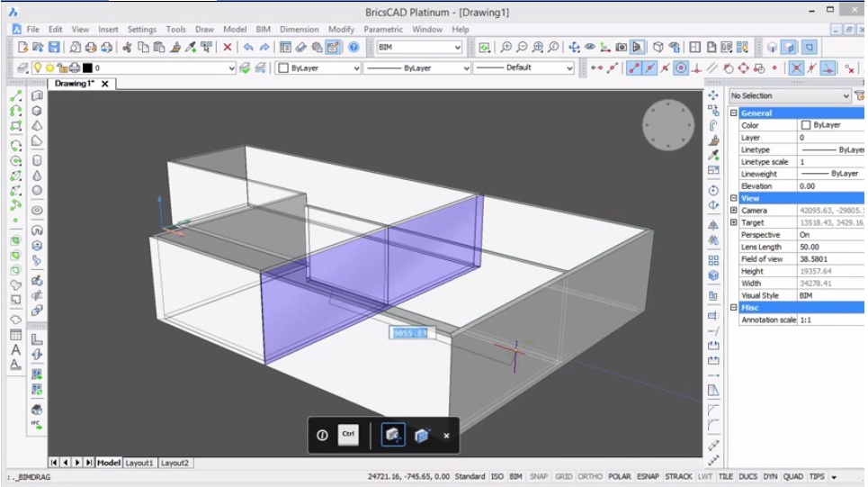This screenshot has height=487, width=868.
Task: Collapse the View properties section
Action: click(x=733, y=198)
